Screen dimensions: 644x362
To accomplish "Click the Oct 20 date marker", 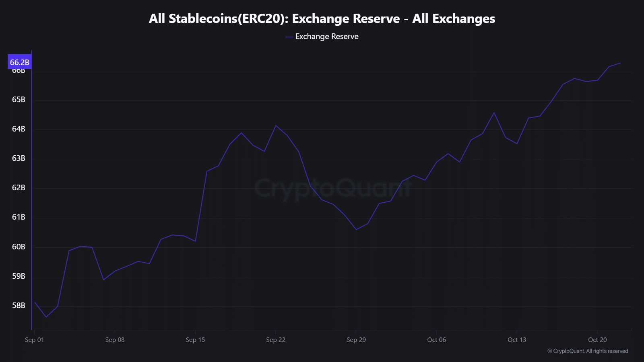I will (x=597, y=340).
